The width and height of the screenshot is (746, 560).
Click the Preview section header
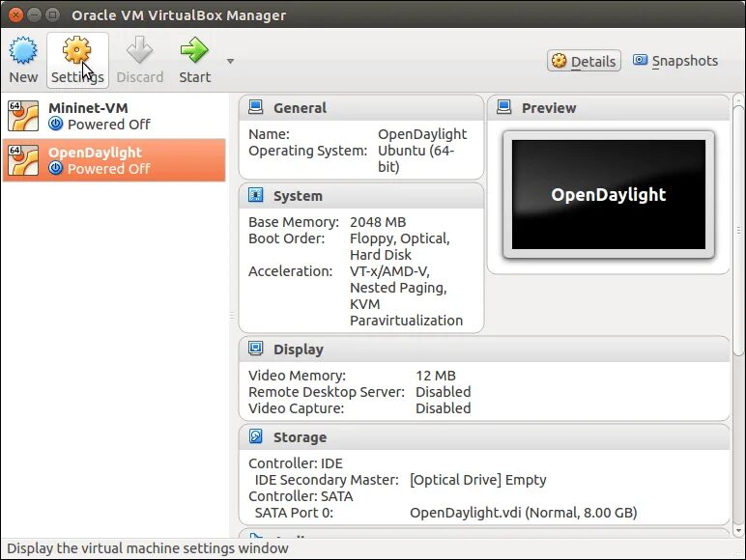coord(609,108)
